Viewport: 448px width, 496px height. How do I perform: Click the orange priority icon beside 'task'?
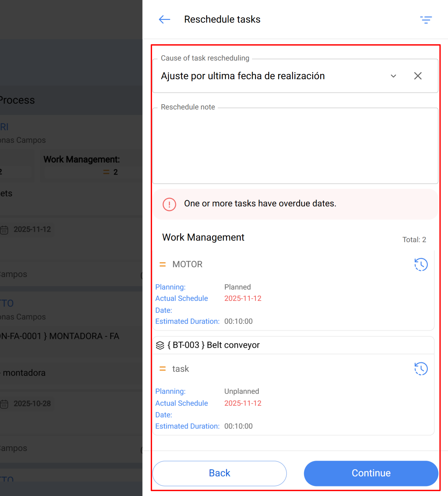pyautogui.click(x=163, y=369)
